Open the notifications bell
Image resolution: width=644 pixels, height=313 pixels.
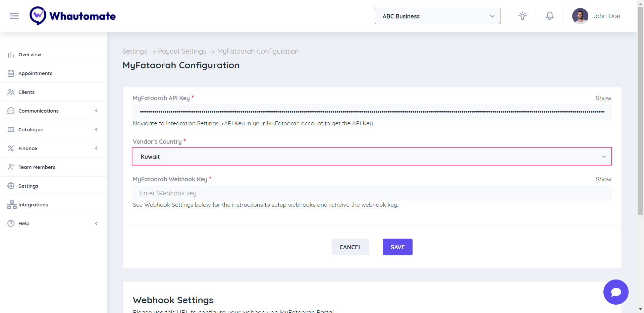tap(549, 16)
